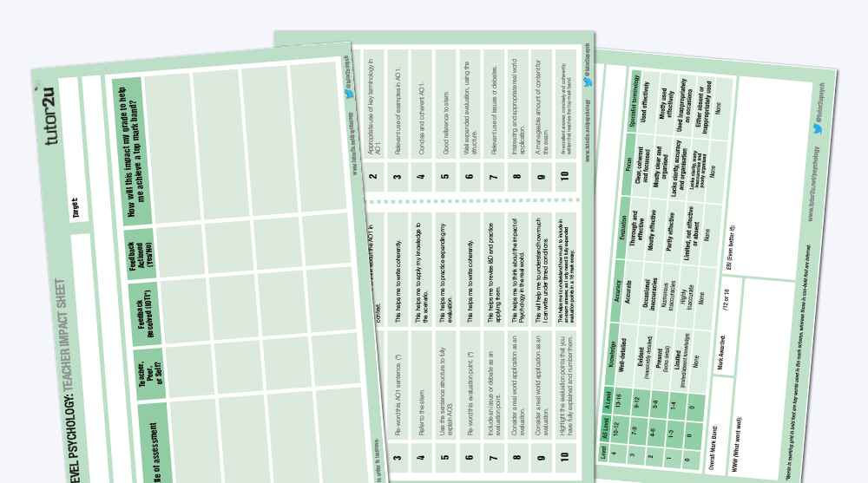
Task: Click 'Use the sentence structure to fully explain'
Action: tap(445, 391)
